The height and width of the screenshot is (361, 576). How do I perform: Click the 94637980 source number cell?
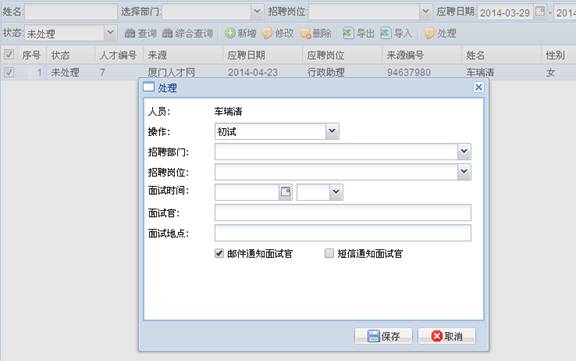[408, 72]
